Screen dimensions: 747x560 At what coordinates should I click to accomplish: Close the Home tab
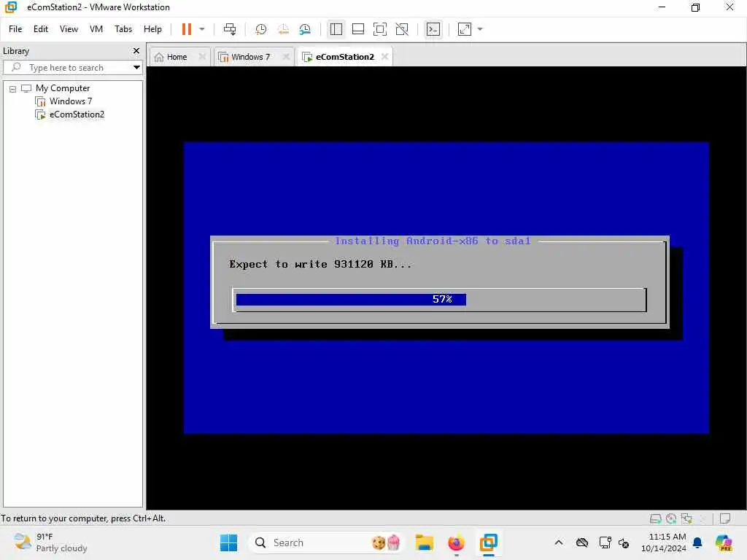point(202,57)
